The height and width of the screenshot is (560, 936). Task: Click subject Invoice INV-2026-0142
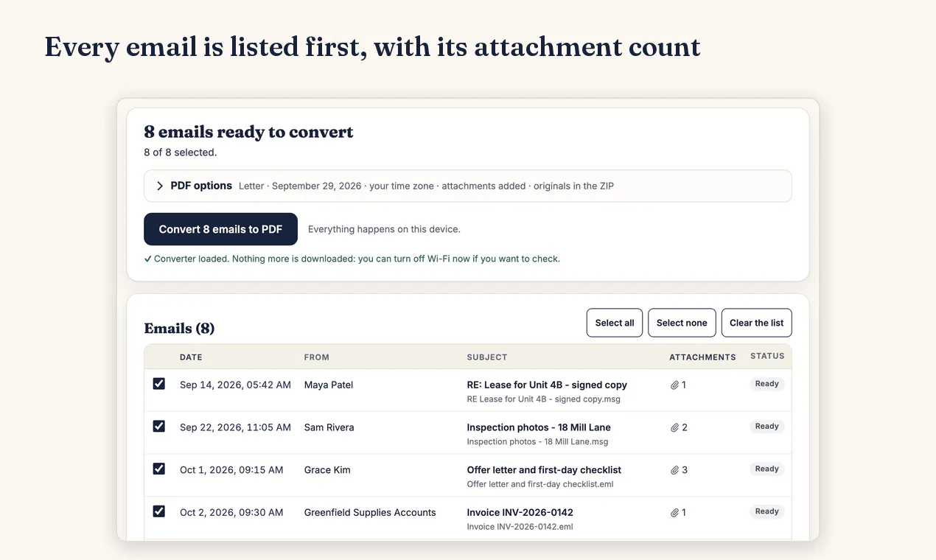(520, 513)
